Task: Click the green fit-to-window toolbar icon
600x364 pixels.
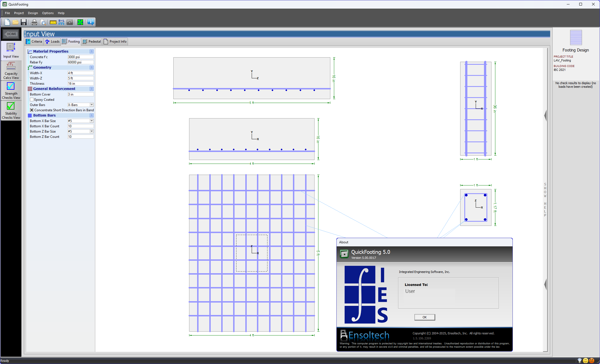Action: 80,22
